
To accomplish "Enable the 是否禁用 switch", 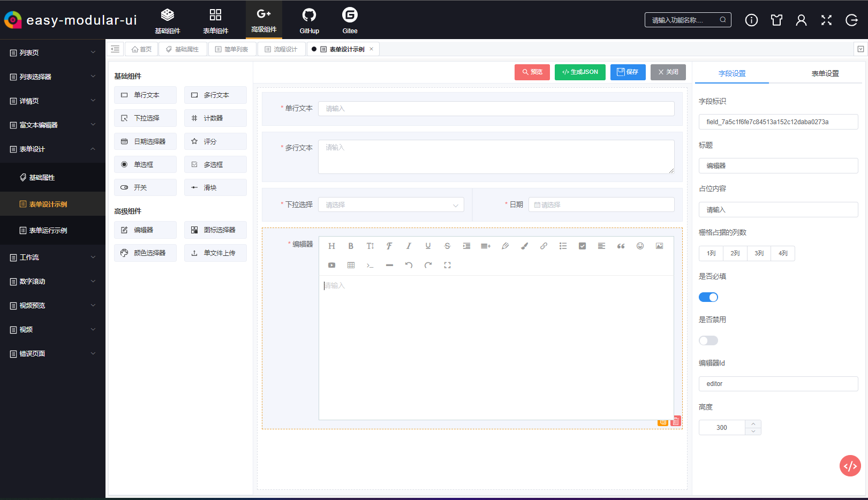I will click(708, 340).
